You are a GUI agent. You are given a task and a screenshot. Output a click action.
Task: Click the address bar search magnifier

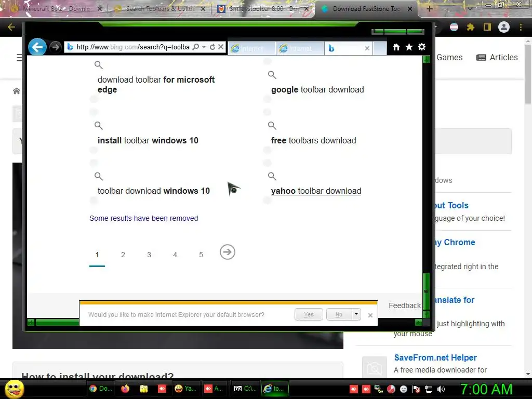196,47
